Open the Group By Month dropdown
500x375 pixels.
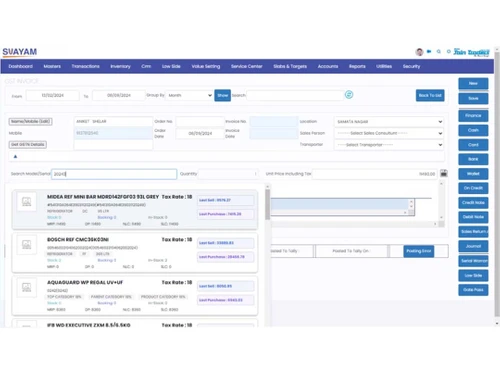point(189,95)
